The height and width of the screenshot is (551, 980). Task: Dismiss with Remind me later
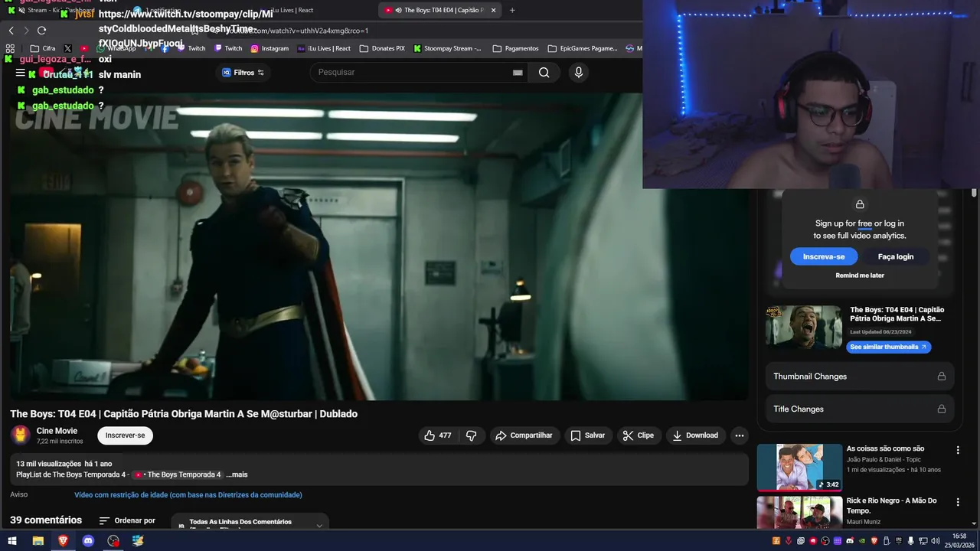[x=860, y=275]
